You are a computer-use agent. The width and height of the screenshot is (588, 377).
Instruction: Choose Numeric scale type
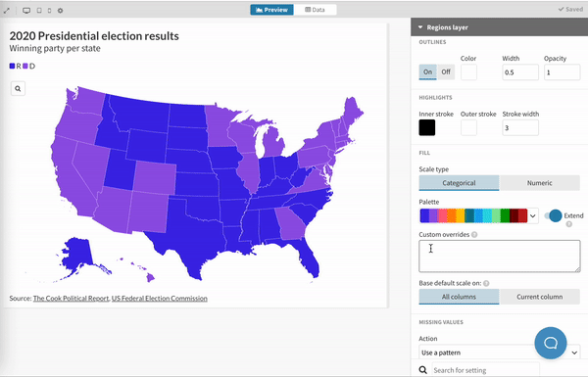pyautogui.click(x=539, y=183)
